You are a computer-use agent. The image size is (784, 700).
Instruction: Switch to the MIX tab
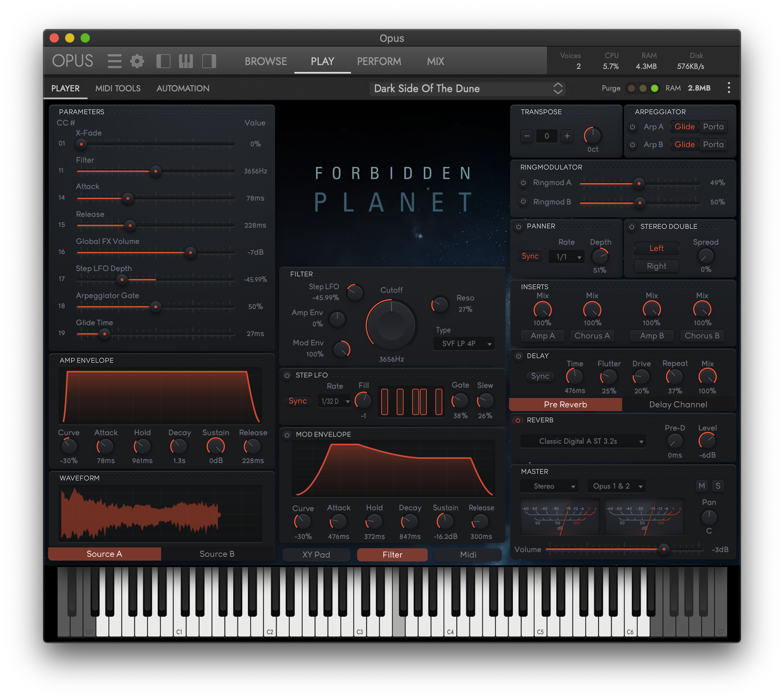[435, 61]
